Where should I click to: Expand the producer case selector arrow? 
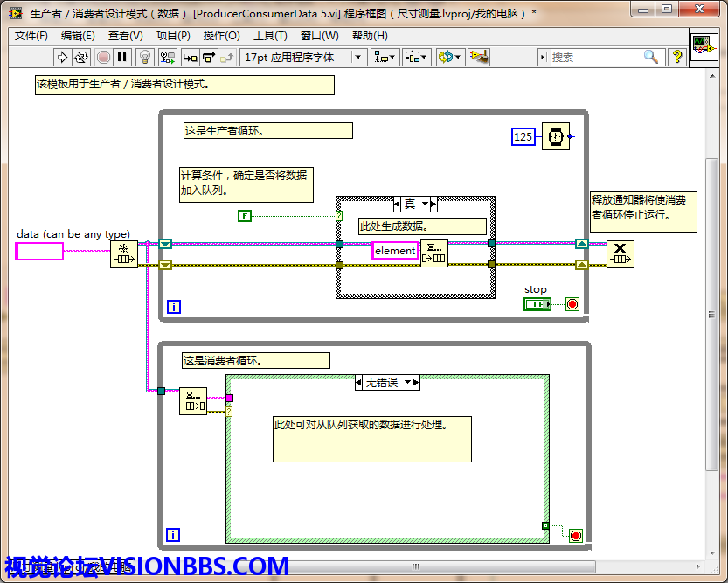[x=426, y=205]
